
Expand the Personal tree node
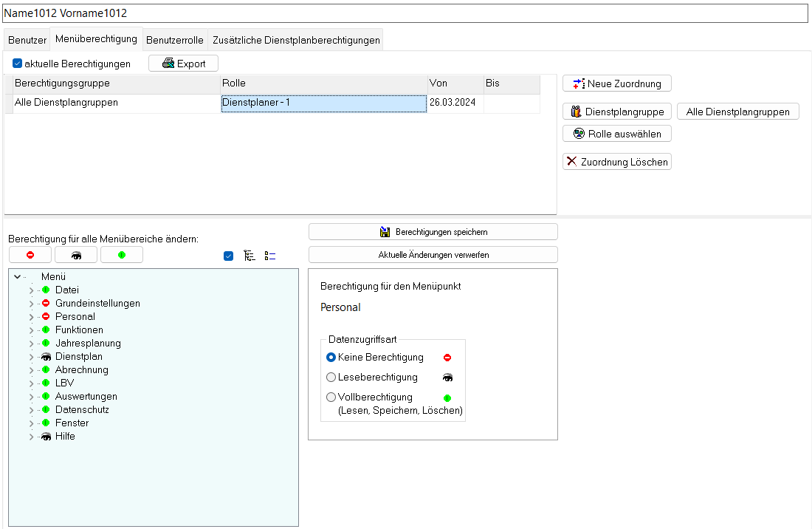point(31,317)
